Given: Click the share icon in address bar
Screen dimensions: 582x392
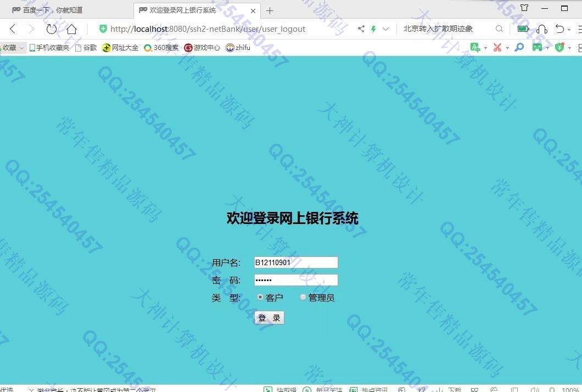Looking at the screenshot, I should click(361, 29).
